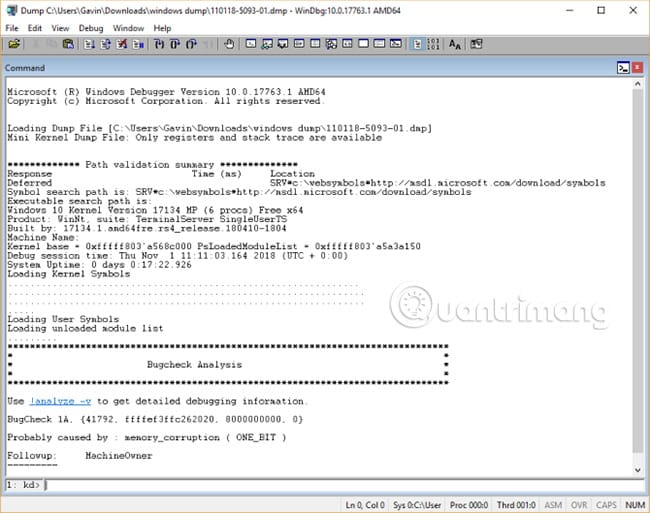Click the Step Over toolbar icon
Image resolution: width=650 pixels, height=513 pixels.
(175, 44)
